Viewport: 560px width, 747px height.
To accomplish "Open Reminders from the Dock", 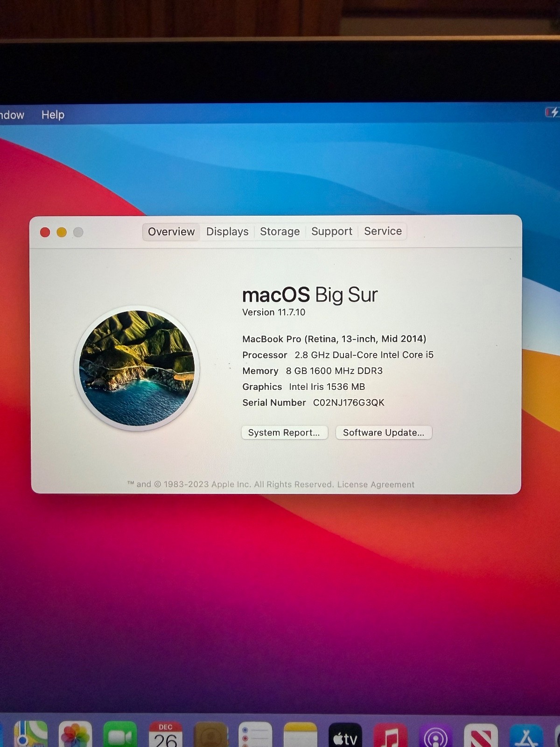I will (x=255, y=734).
